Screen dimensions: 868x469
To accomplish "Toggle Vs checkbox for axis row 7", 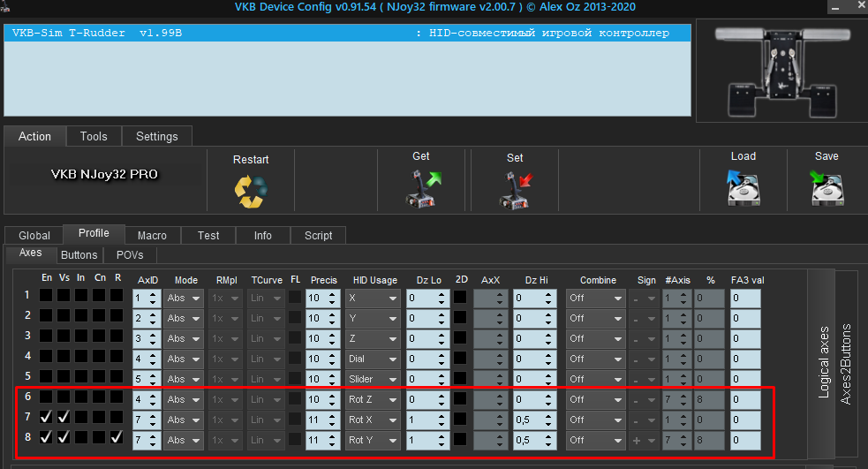I will tap(64, 416).
